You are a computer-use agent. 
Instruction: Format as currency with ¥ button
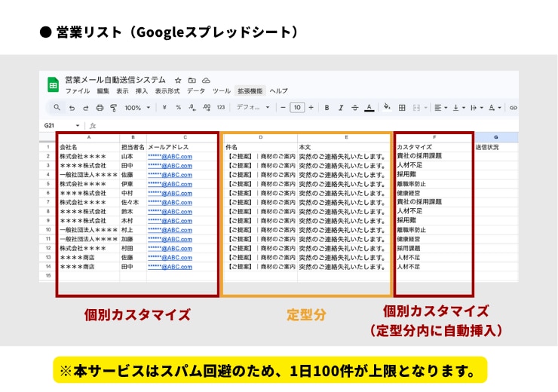[x=164, y=107]
